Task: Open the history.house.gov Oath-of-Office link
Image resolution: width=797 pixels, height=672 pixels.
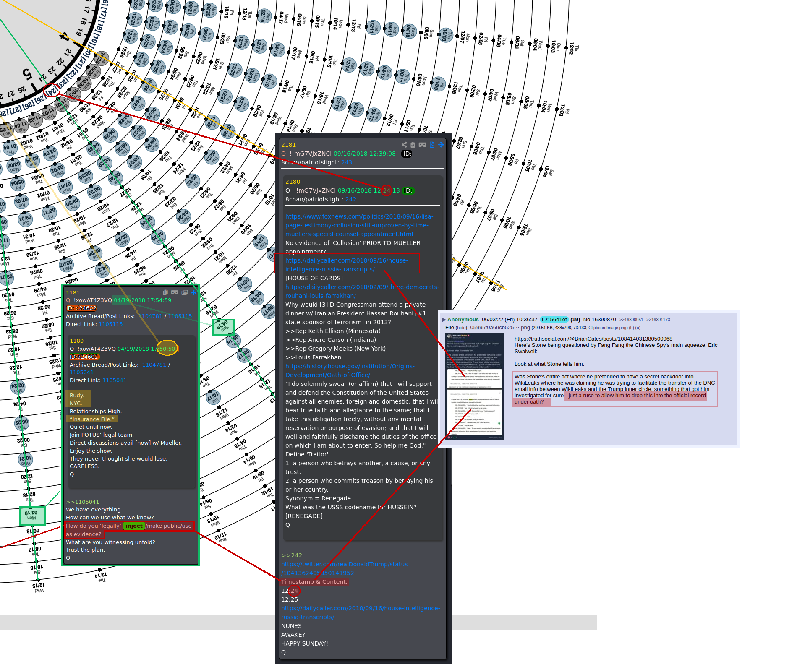Action: (x=350, y=370)
